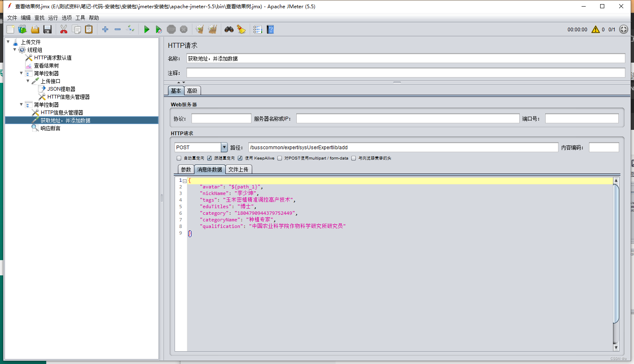Viewport: 634px width, 364px height.
Task: Save the test plan with disk icon
Action: tap(47, 29)
